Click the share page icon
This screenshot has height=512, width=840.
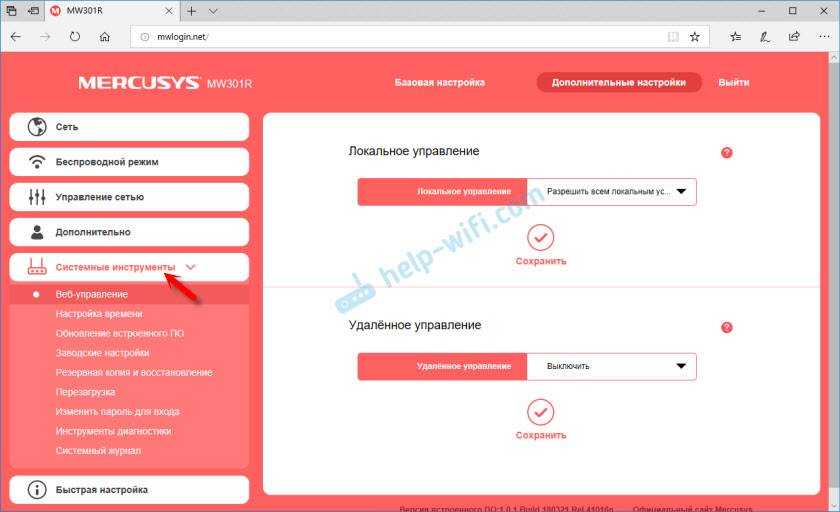(x=794, y=36)
